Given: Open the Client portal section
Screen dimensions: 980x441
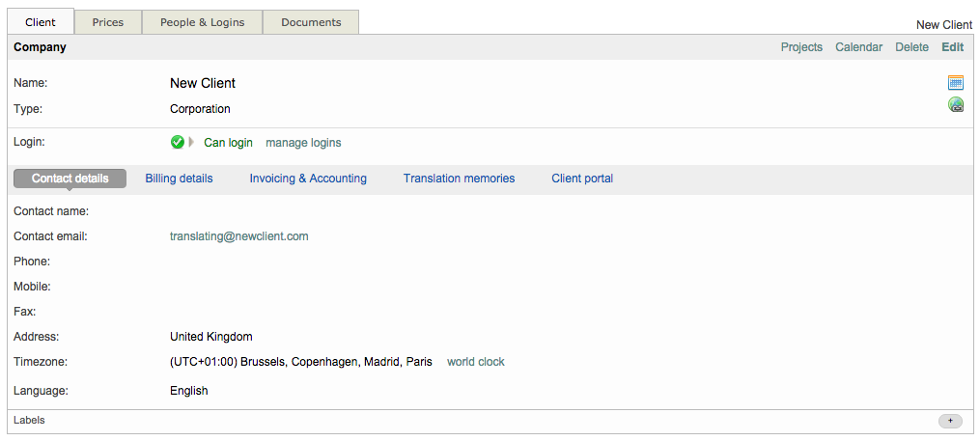Looking at the screenshot, I should click(582, 179).
